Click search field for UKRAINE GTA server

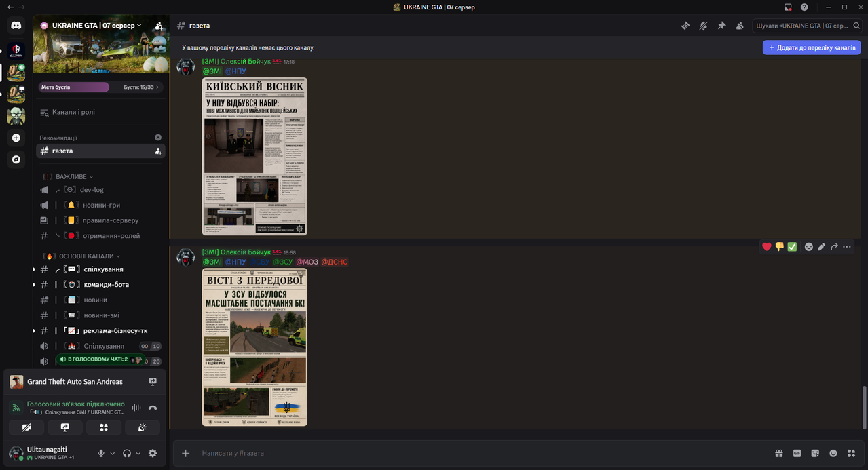coord(807,26)
